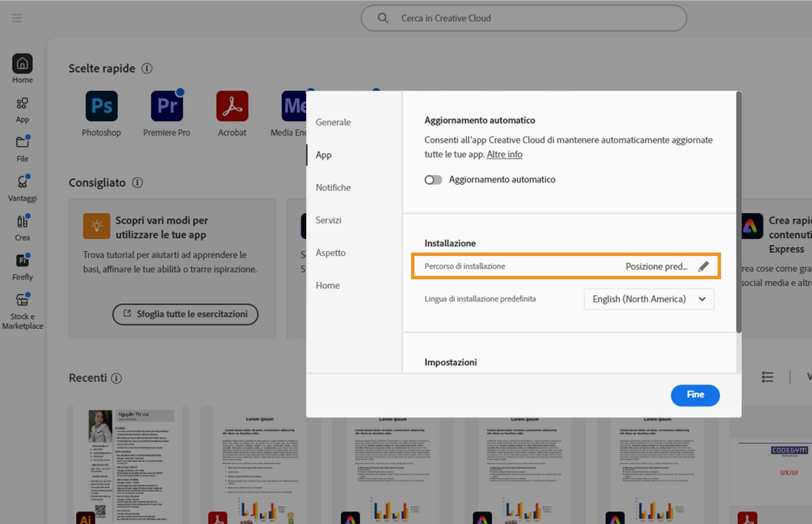Viewport: 812px width, 524px height.
Task: Select the Generale settings tab
Action: point(333,123)
